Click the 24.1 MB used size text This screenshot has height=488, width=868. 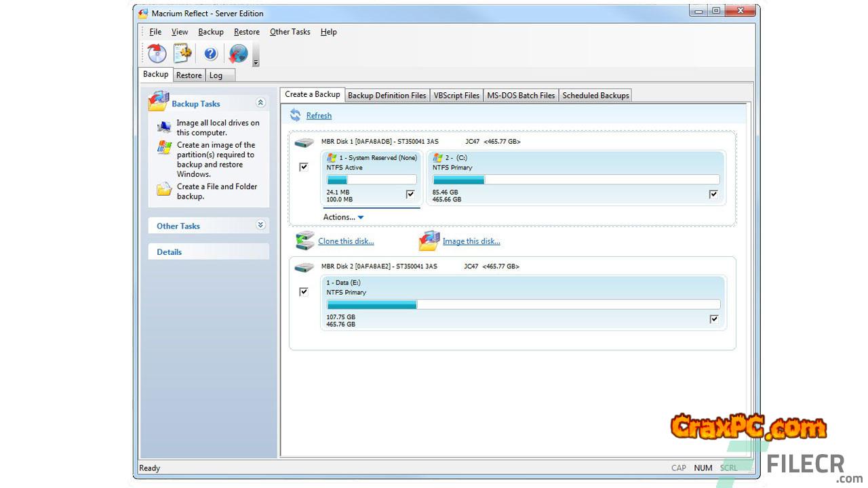click(339, 192)
